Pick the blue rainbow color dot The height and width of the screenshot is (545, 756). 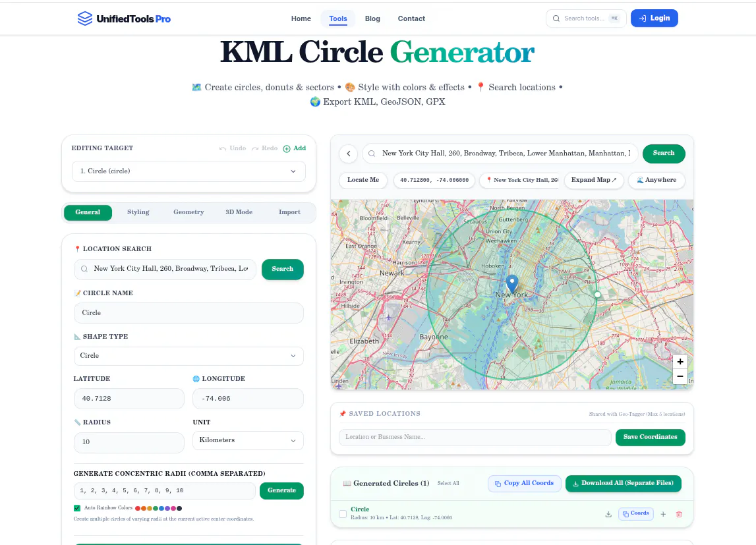pyautogui.click(x=161, y=508)
